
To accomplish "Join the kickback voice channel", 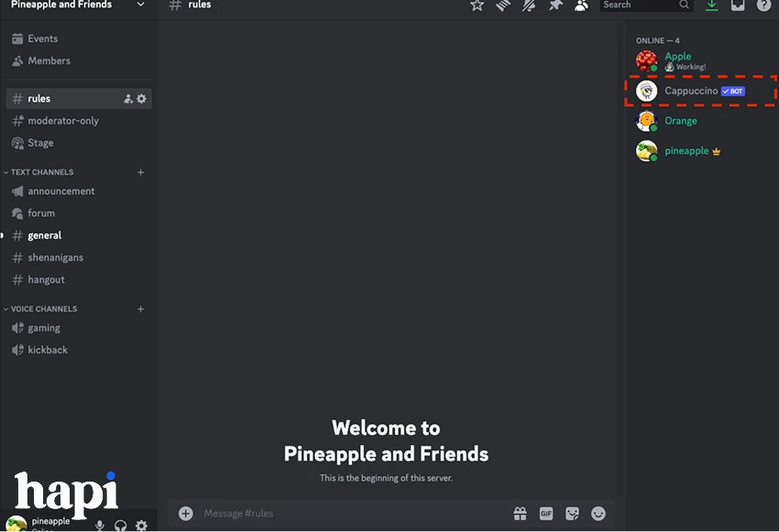I will pos(79,350).
